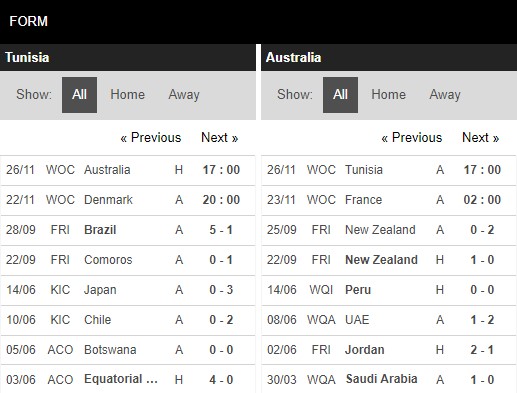
Task: Go to Previous Tunisia results
Action: tap(151, 138)
